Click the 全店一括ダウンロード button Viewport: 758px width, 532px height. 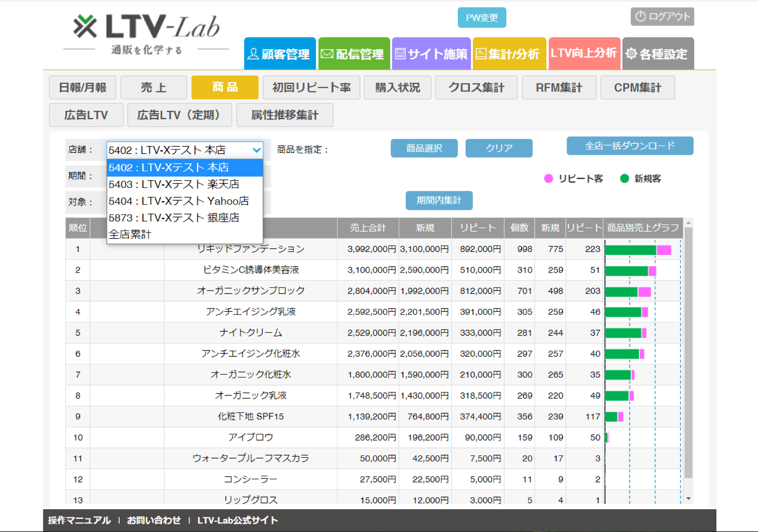[630, 146]
